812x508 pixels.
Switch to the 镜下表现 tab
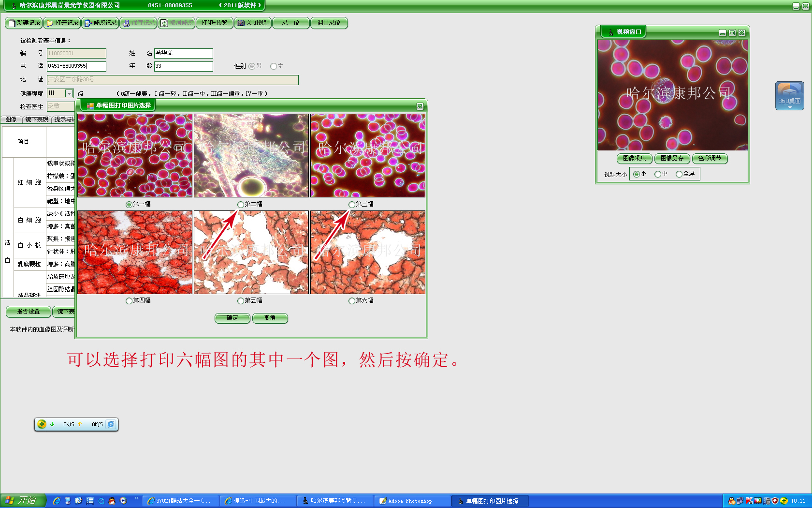pos(37,120)
